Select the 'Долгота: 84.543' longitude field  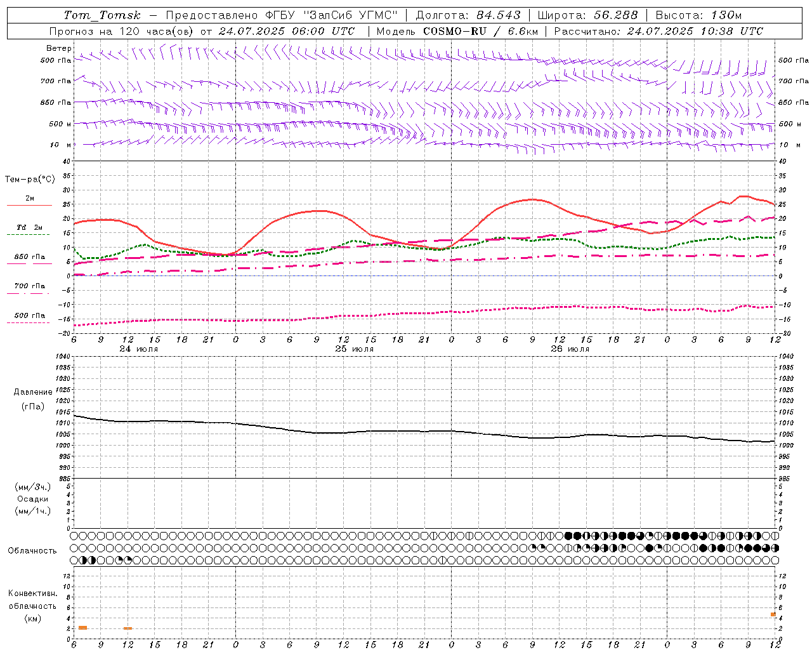pyautogui.click(x=468, y=15)
